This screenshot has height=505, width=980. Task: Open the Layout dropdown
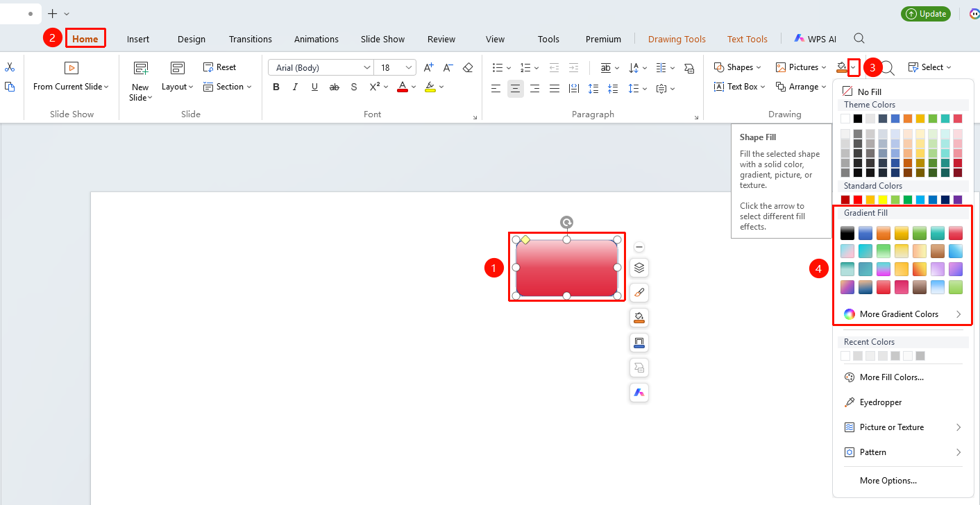[x=178, y=87]
